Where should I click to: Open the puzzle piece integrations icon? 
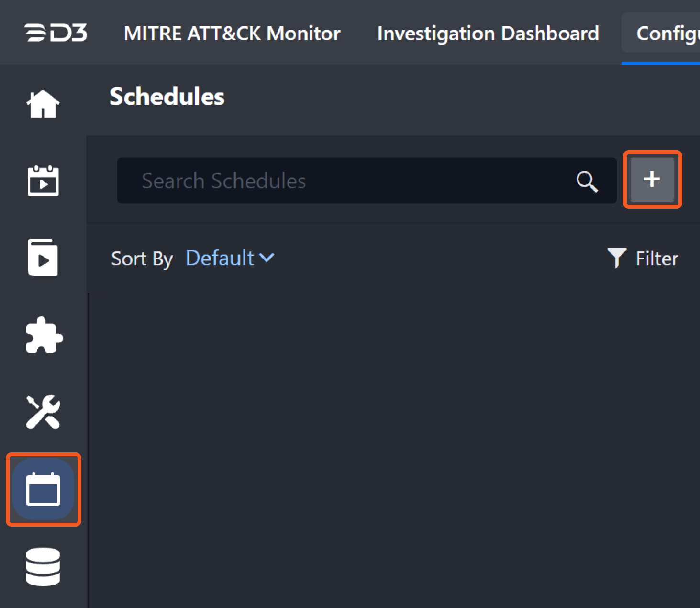(44, 335)
